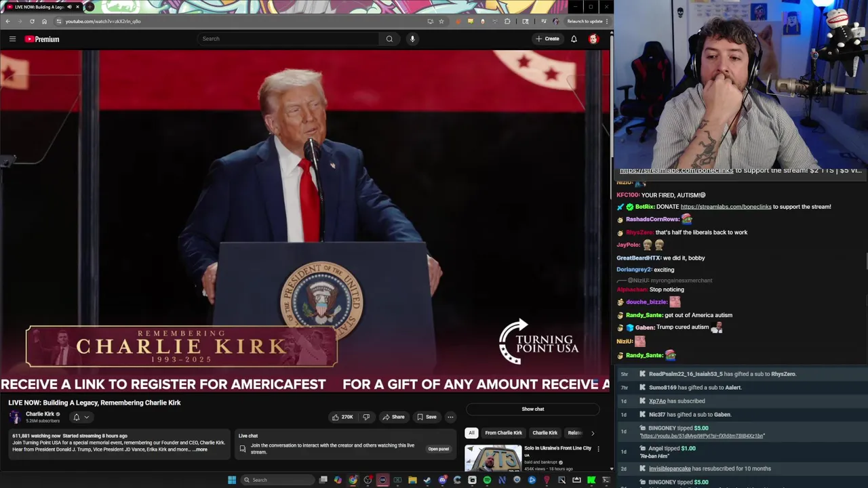Open Discord from the taskbar

(x=442, y=480)
